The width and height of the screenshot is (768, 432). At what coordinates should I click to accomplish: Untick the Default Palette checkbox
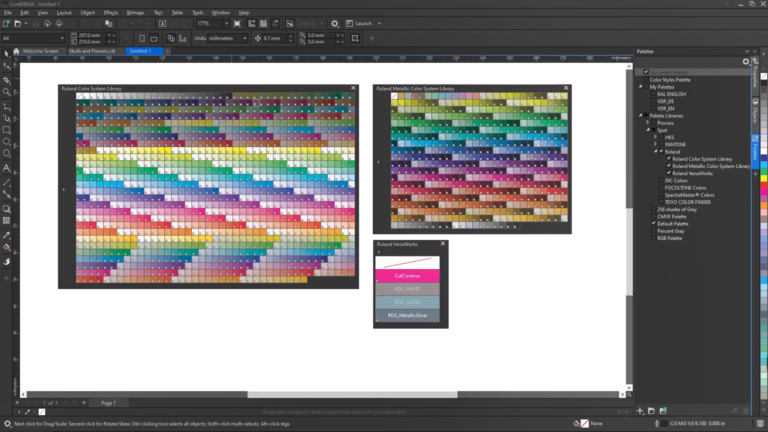[x=653, y=223]
